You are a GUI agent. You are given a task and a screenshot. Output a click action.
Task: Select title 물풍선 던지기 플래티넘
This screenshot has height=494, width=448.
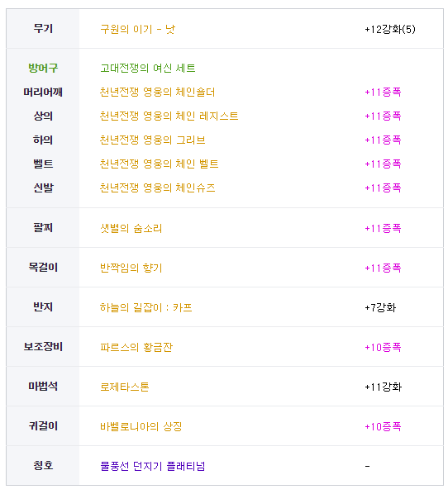[153, 466]
